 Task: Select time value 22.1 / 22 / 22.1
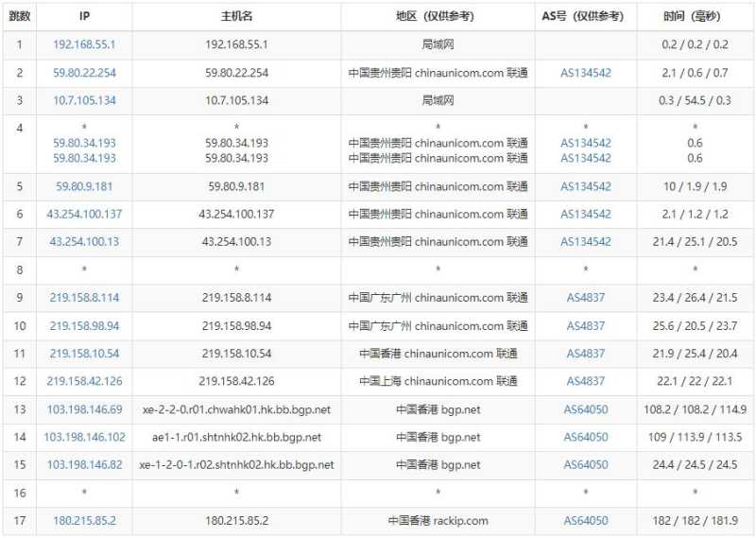click(x=695, y=381)
